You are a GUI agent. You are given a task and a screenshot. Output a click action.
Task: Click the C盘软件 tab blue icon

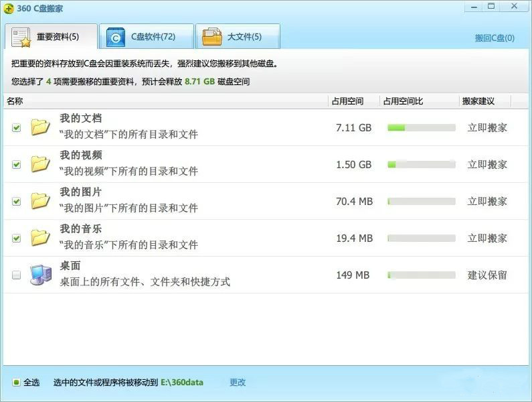pyautogui.click(x=116, y=37)
